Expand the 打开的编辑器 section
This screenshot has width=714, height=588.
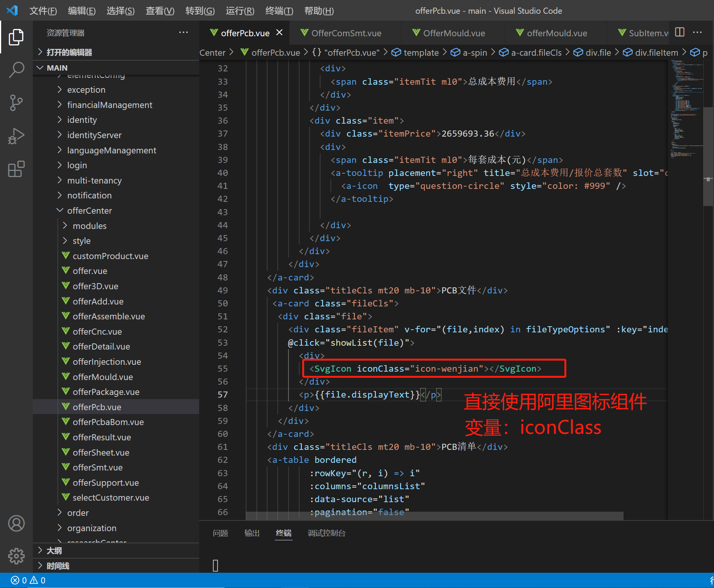pos(116,52)
